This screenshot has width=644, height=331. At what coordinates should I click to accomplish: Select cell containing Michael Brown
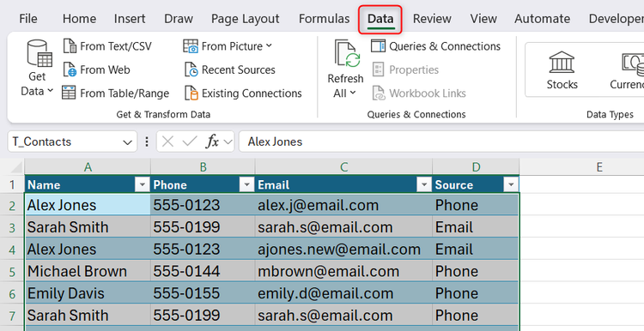[88, 272]
